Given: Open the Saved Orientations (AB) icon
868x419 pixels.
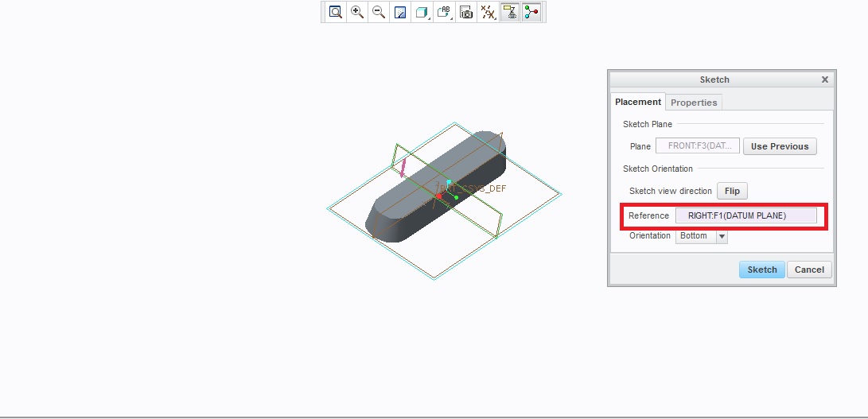Looking at the screenshot, I should point(444,12).
